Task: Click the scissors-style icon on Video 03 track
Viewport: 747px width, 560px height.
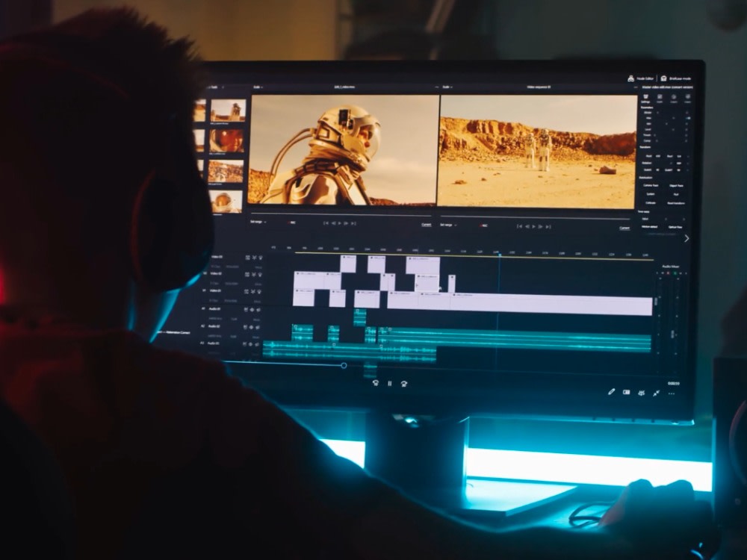Action: pos(254,258)
